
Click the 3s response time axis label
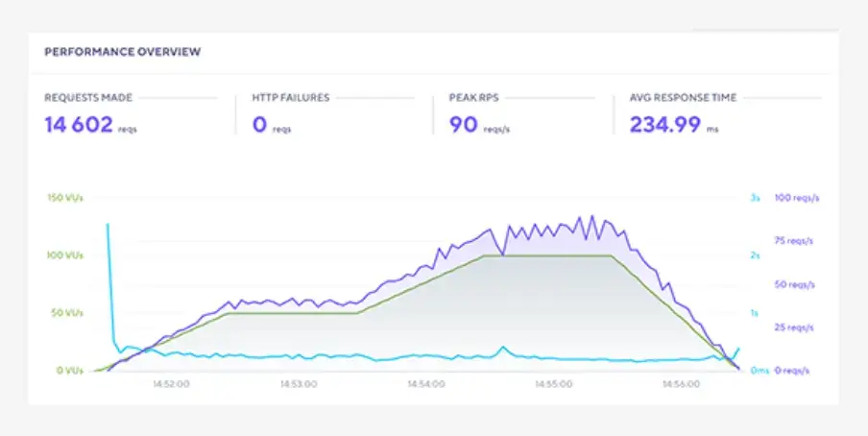click(x=755, y=198)
